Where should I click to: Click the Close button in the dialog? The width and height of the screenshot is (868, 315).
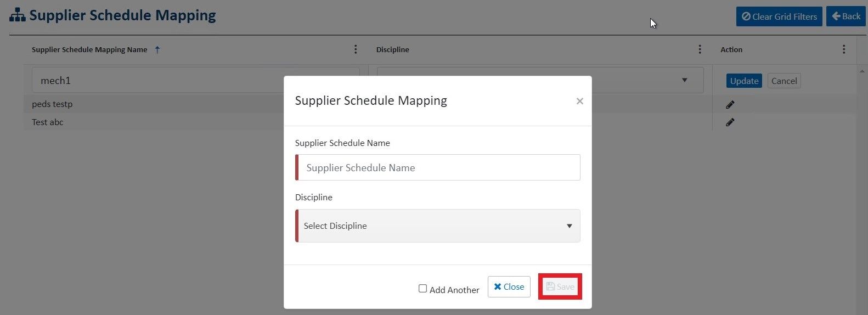tap(509, 286)
